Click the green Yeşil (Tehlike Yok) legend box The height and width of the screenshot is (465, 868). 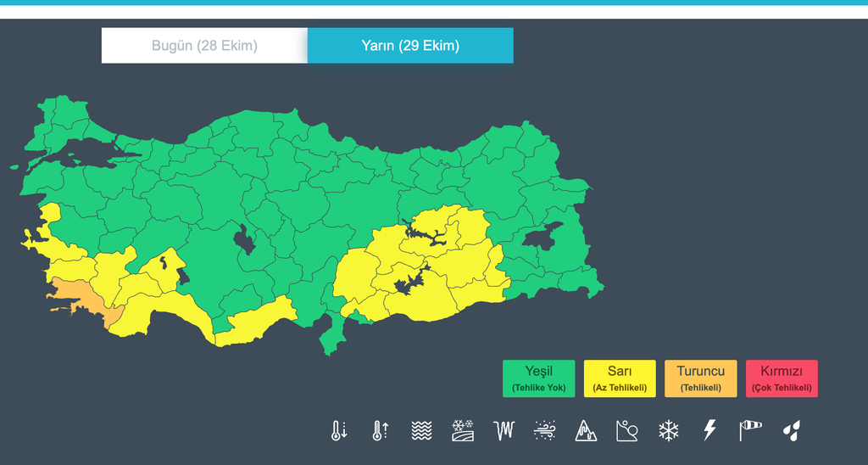click(x=538, y=378)
